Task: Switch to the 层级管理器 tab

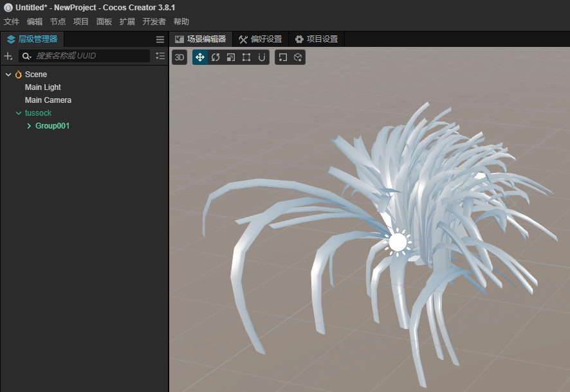Action: (x=32, y=39)
